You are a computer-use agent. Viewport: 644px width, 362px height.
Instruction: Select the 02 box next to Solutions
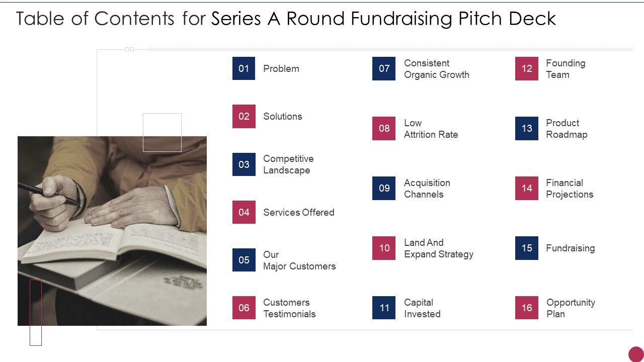244,116
